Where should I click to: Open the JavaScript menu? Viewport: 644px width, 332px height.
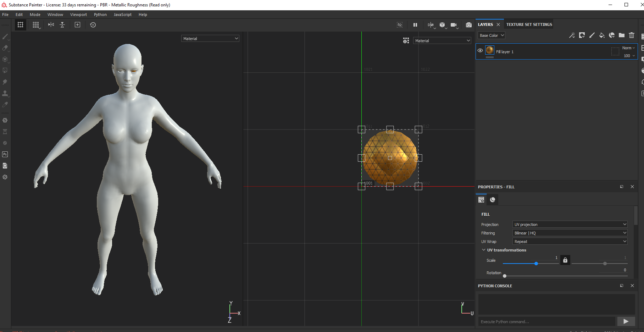[x=123, y=15]
